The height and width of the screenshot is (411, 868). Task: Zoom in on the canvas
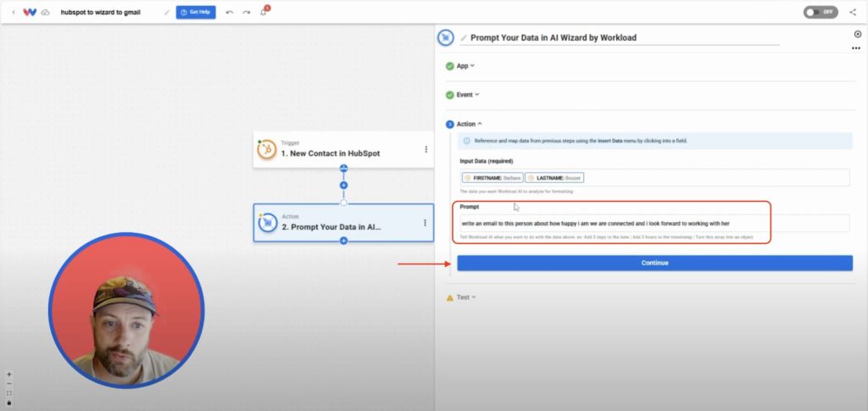tap(8, 375)
